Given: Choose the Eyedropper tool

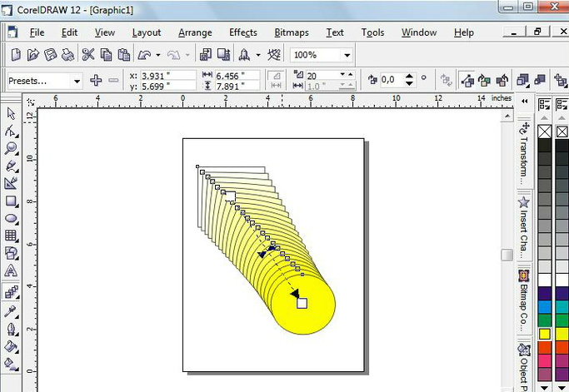Looking at the screenshot, I should coord(11,311).
